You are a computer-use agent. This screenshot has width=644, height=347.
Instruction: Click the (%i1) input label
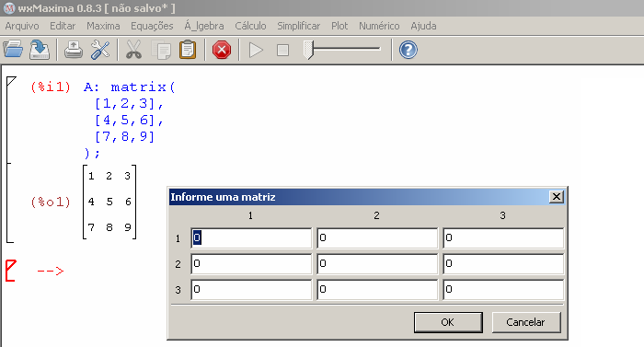click(51, 87)
